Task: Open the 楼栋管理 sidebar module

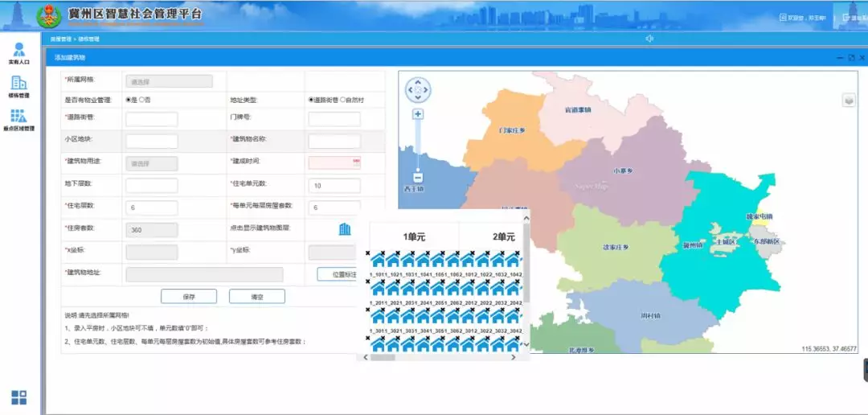Action: click(x=18, y=87)
